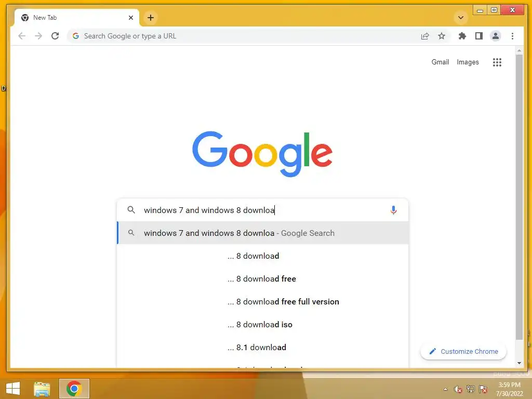The width and height of the screenshot is (532, 399).
Task: Open the Images link
Action: point(468,62)
